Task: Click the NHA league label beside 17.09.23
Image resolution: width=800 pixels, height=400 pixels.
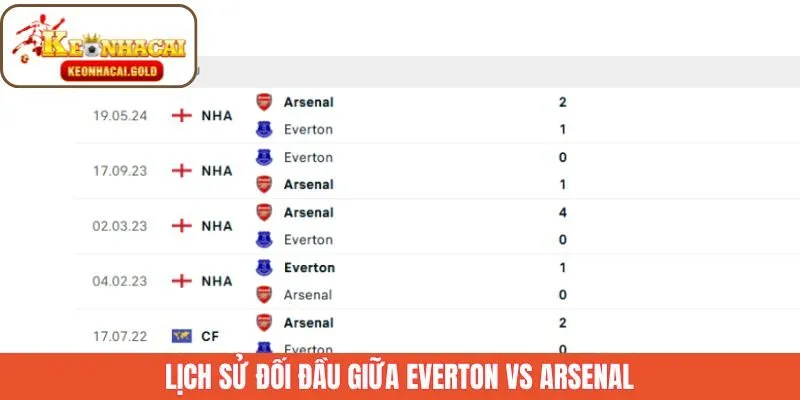Action: coord(216,170)
